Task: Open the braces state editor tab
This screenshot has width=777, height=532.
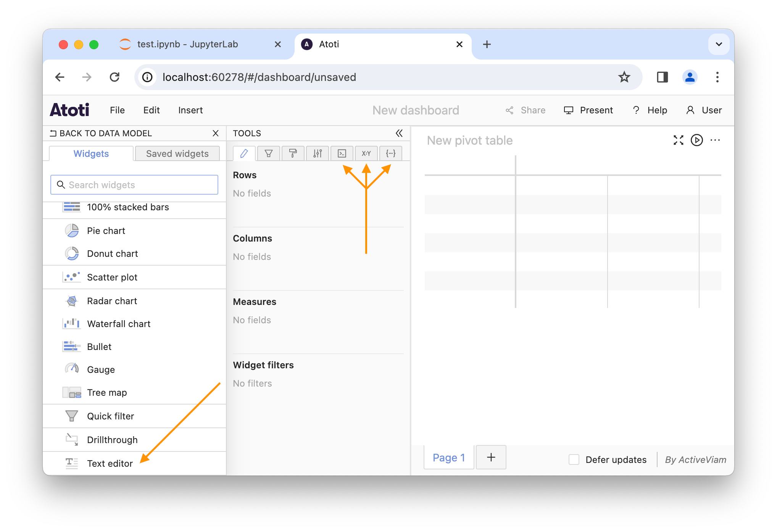Action: [x=390, y=153]
